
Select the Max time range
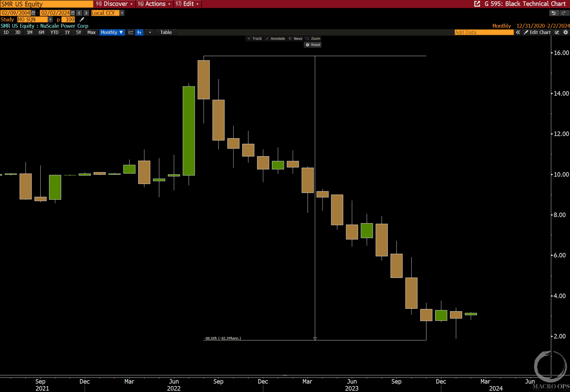pyautogui.click(x=91, y=32)
